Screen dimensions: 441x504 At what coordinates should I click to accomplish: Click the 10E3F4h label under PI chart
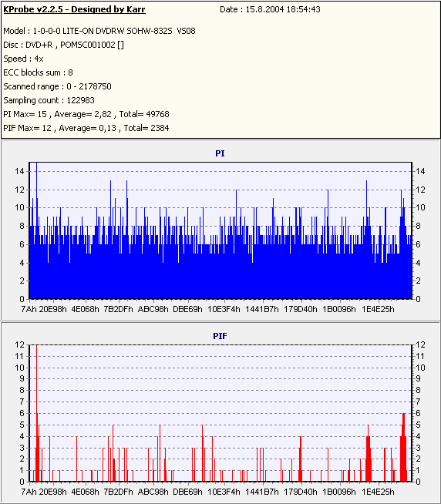pyautogui.click(x=224, y=309)
